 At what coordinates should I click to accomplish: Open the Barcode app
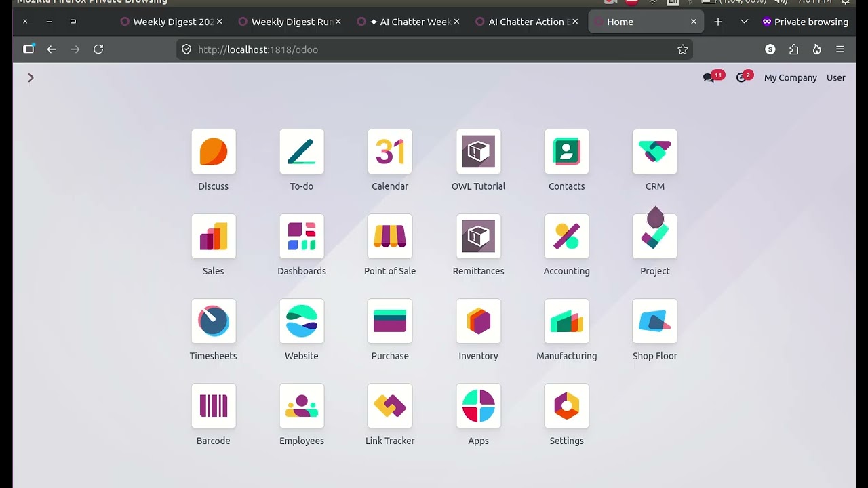click(214, 406)
